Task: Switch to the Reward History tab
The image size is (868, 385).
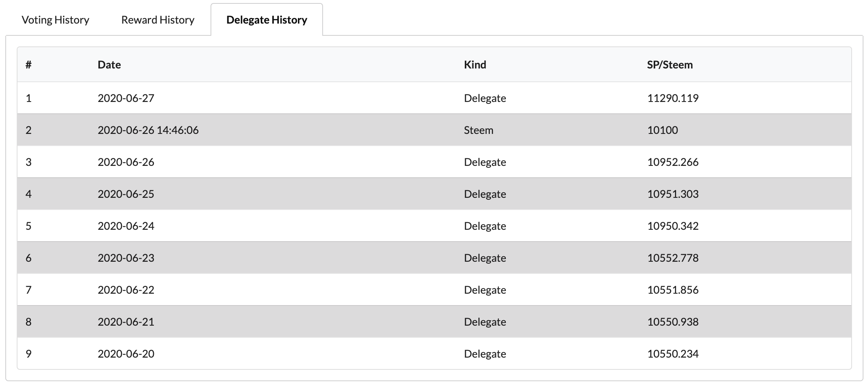Action: pos(158,20)
